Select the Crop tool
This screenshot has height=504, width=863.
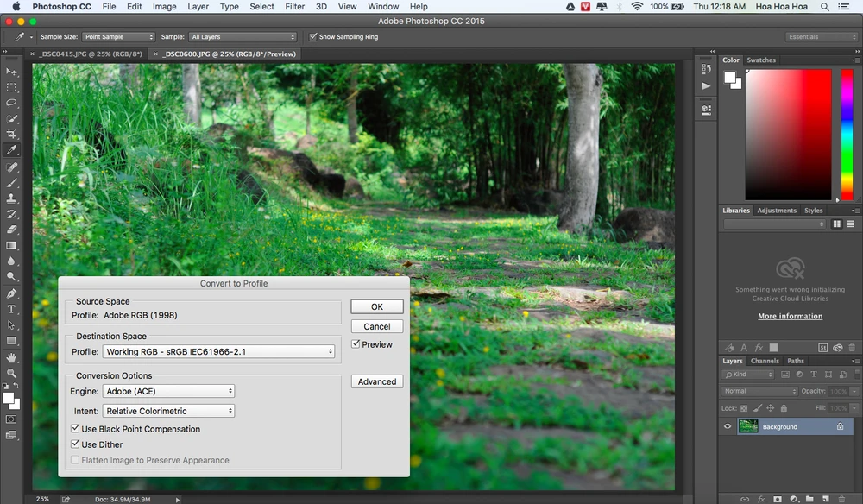tap(12, 135)
